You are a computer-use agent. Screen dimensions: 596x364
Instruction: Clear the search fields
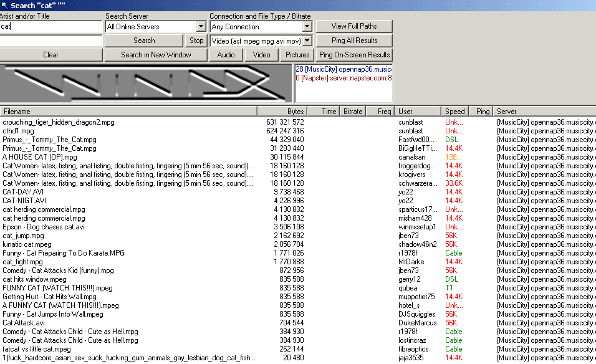click(50, 55)
